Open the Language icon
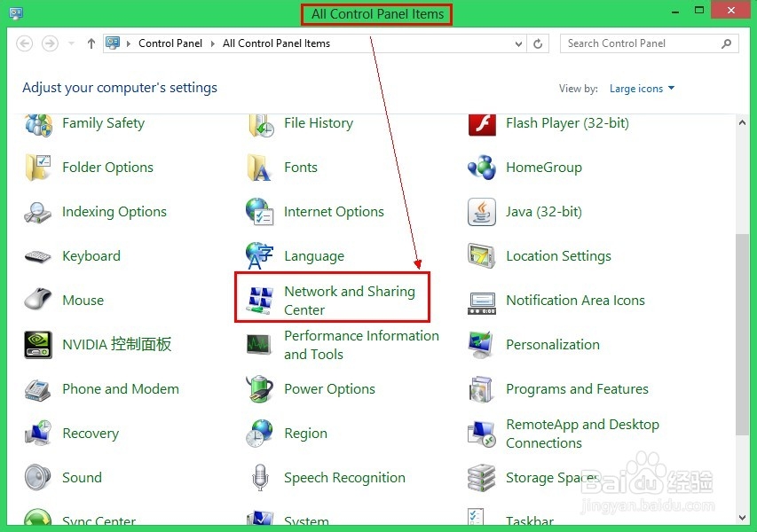Screen dimensions: 757x532 point(260,255)
